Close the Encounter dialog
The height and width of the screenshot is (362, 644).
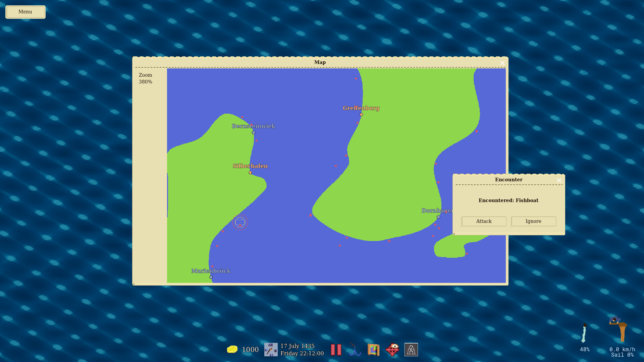[x=559, y=180]
